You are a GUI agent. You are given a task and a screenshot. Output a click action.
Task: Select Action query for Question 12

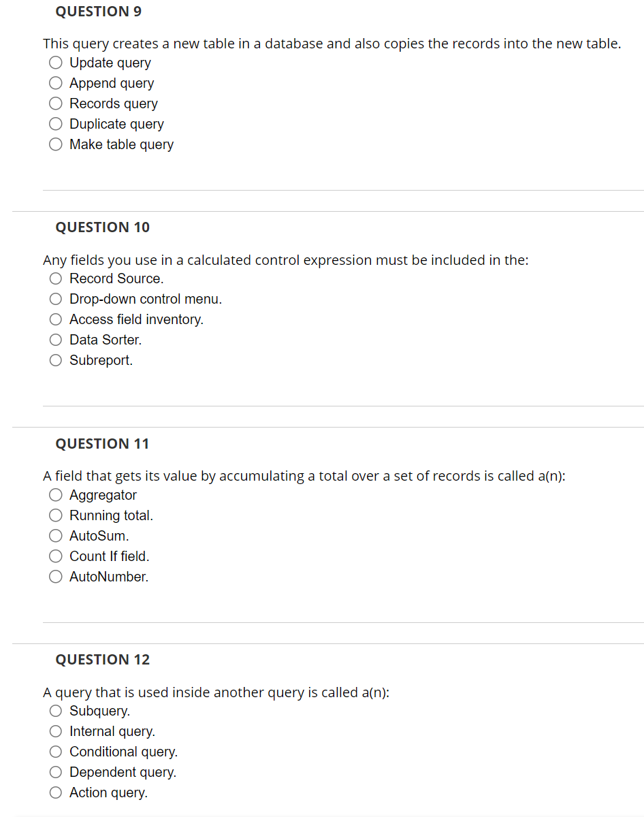click(x=55, y=792)
